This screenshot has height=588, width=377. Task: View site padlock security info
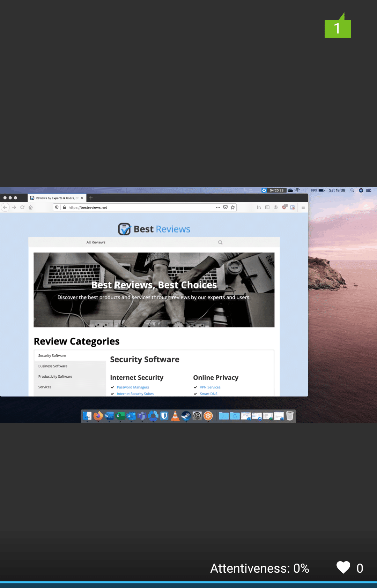click(64, 207)
